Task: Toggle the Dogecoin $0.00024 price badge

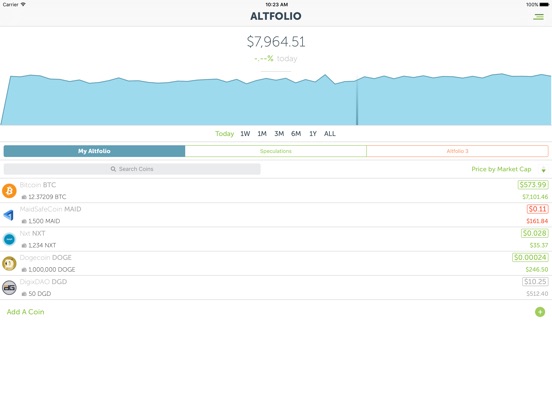Action: (x=530, y=257)
